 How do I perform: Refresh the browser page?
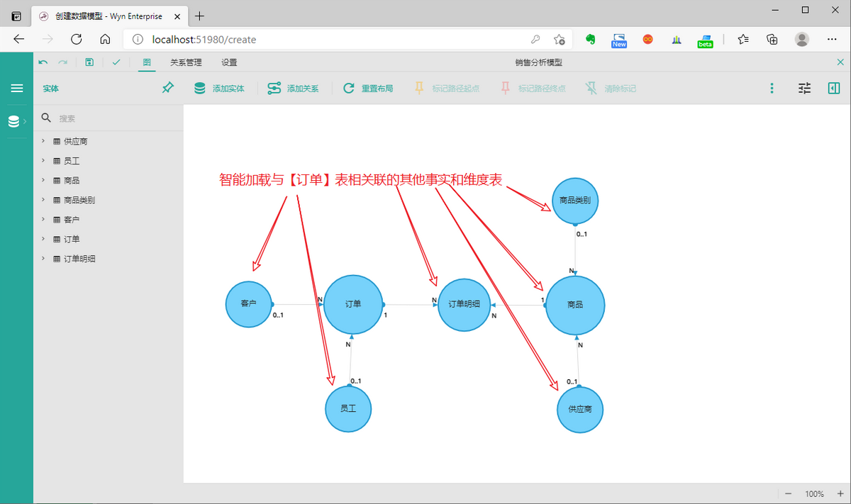[x=77, y=39]
